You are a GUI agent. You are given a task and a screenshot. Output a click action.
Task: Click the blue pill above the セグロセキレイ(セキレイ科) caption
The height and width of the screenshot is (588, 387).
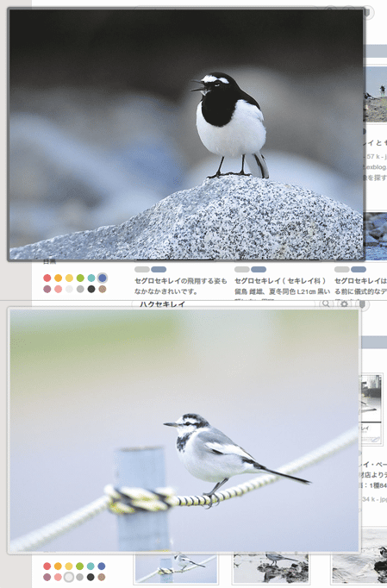tap(259, 269)
